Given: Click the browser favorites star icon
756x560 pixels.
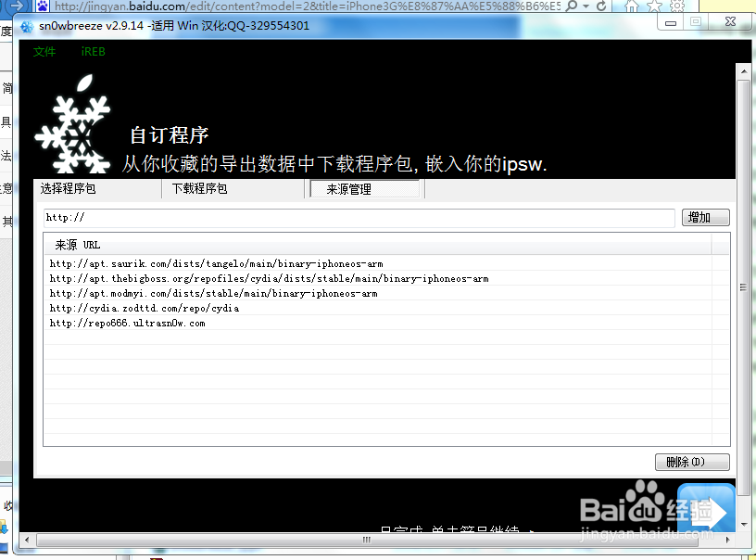Looking at the screenshot, I should coord(654,6).
